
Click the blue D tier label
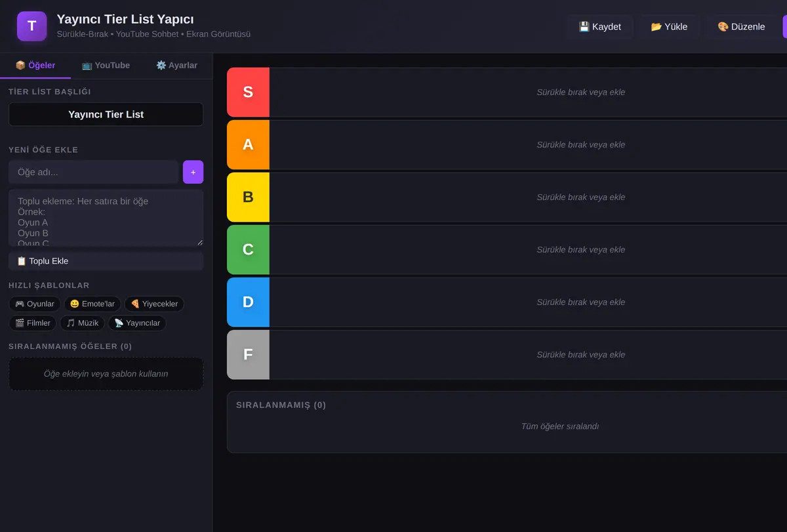[x=248, y=302]
